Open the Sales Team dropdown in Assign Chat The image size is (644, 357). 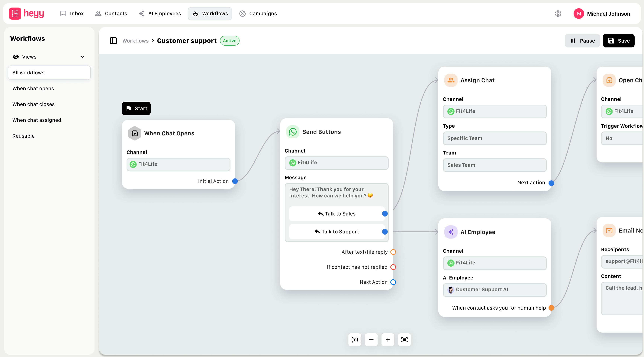pyautogui.click(x=494, y=165)
